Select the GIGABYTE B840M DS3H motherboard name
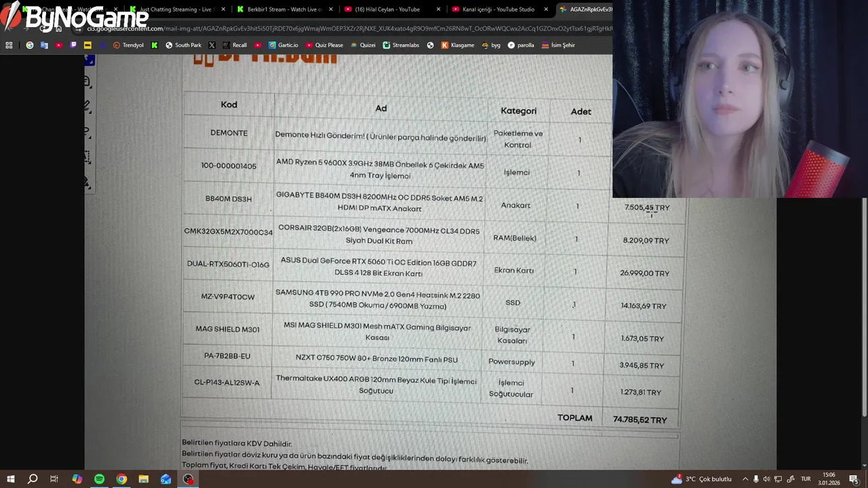 pyautogui.click(x=380, y=202)
